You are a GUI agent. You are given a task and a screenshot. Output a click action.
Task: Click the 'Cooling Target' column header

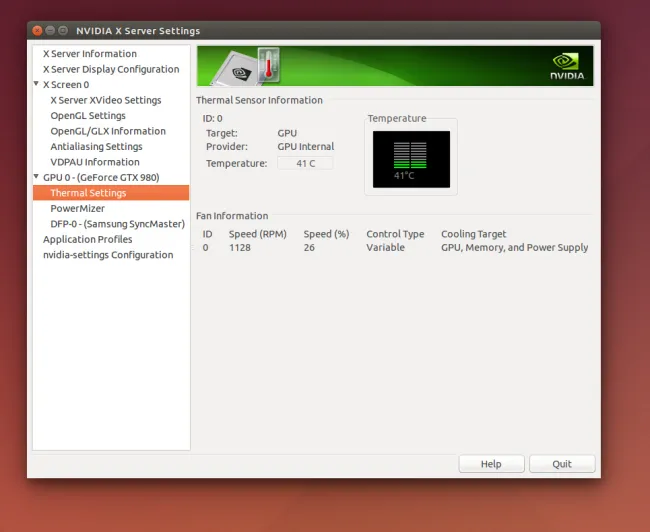coord(473,234)
